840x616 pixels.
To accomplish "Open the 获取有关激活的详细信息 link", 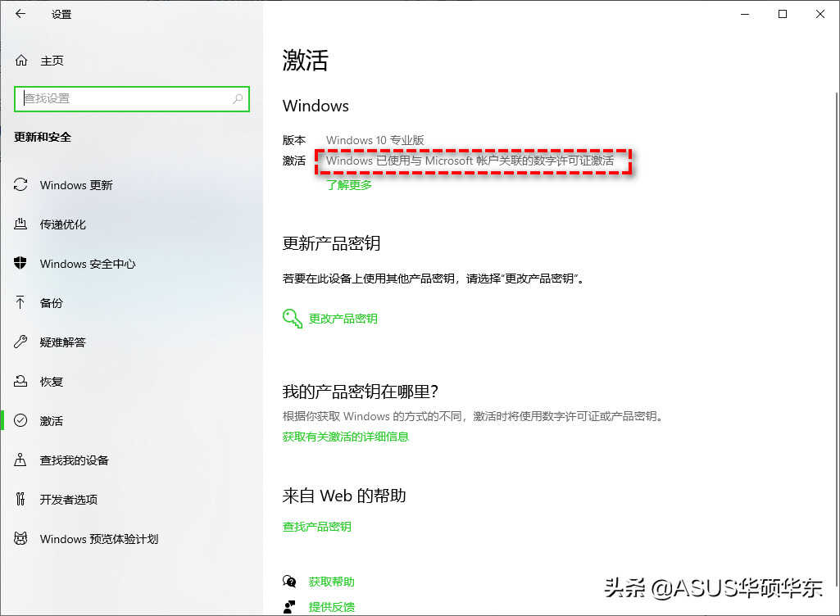I will click(x=345, y=437).
